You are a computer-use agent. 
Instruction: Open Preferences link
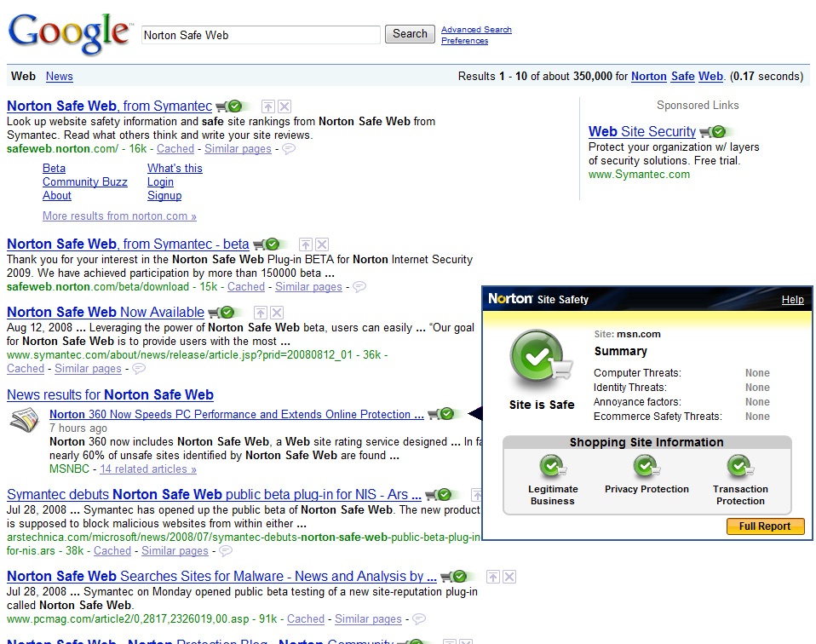click(x=465, y=41)
